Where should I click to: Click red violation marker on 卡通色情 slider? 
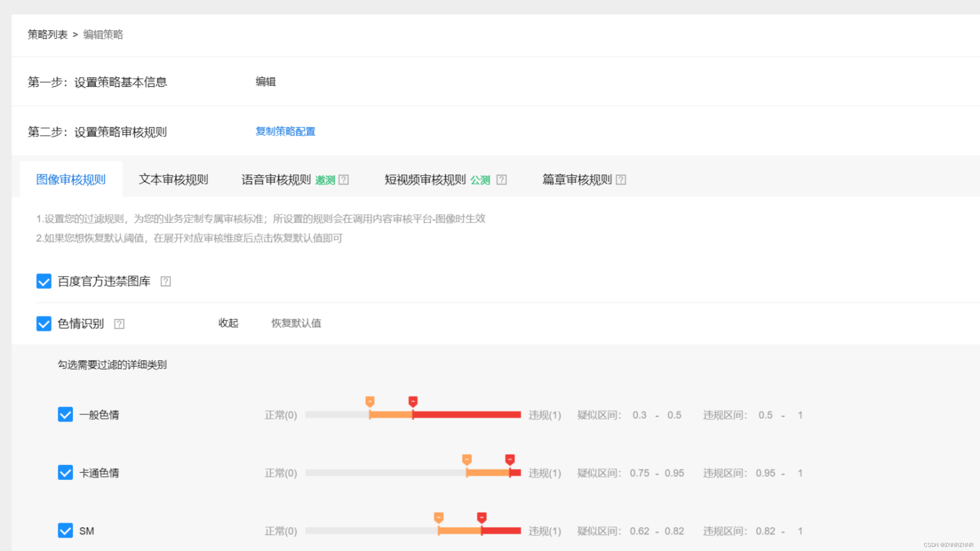click(510, 460)
